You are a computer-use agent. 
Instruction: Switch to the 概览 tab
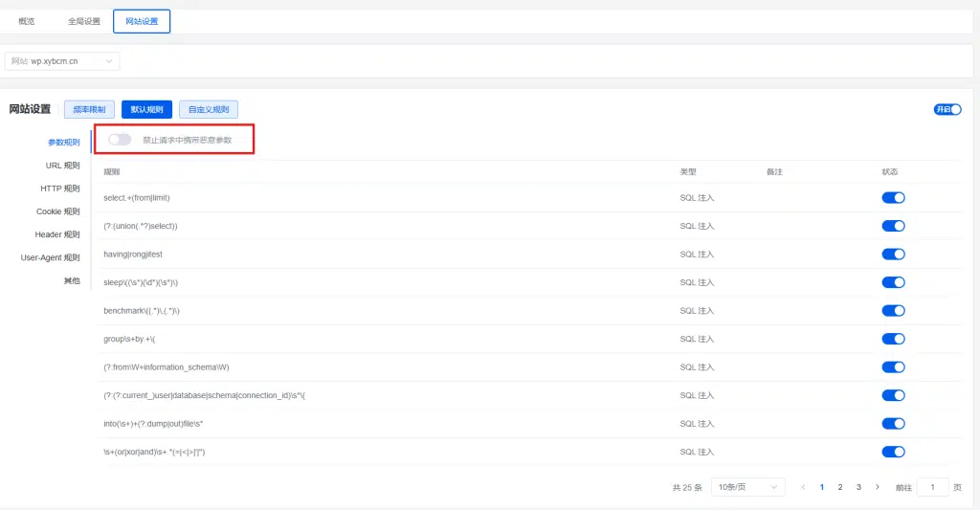coord(26,21)
